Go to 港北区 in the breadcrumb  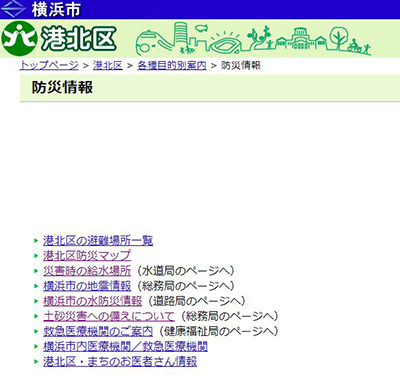pyautogui.click(x=108, y=65)
